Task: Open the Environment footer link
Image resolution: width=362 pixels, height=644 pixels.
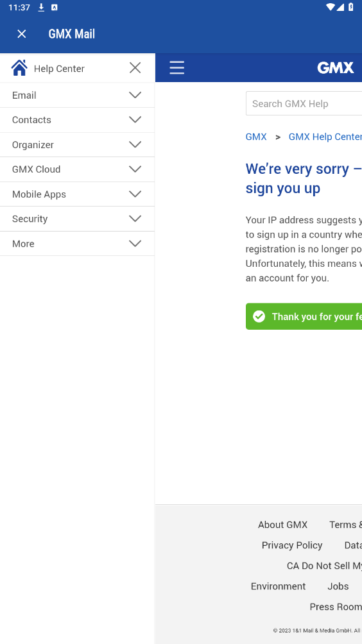Action: [x=278, y=586]
